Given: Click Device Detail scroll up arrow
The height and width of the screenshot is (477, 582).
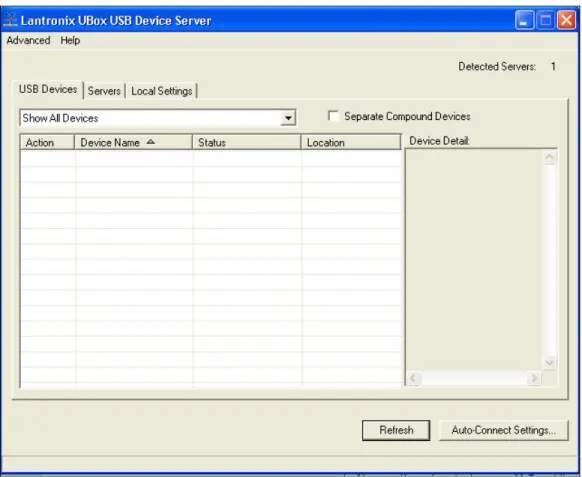Looking at the screenshot, I should (x=549, y=157).
